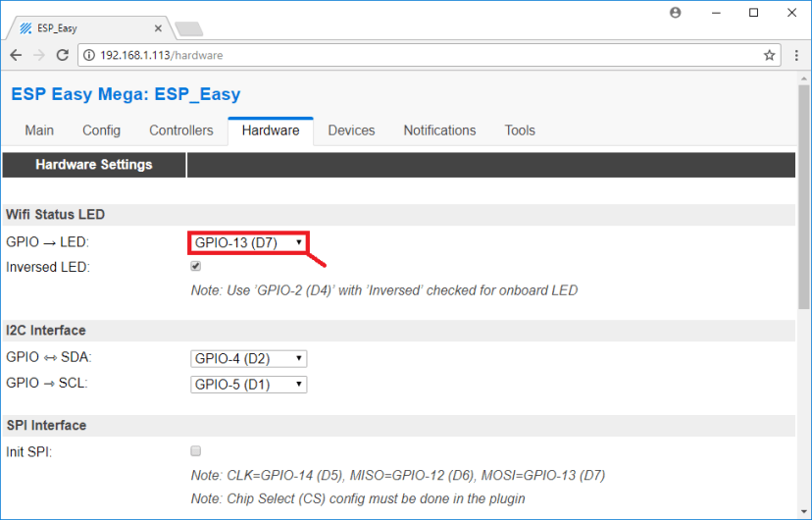Click the site information icon in address bar

[89, 55]
